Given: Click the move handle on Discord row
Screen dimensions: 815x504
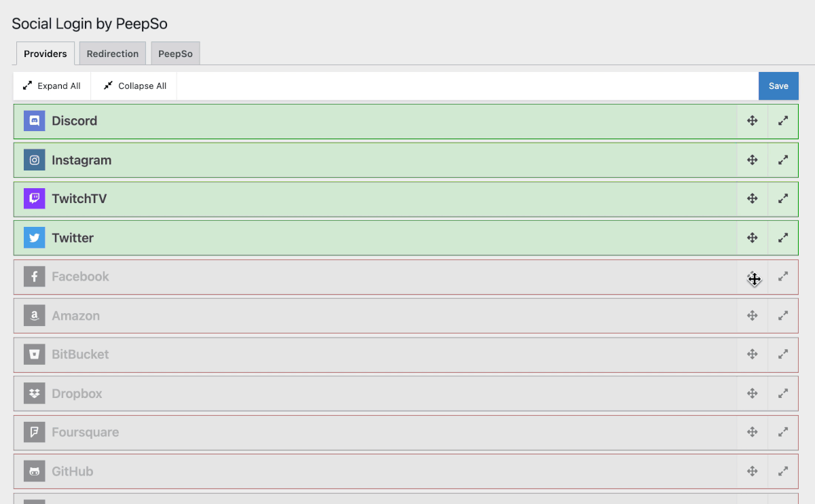Looking at the screenshot, I should click(x=753, y=121).
